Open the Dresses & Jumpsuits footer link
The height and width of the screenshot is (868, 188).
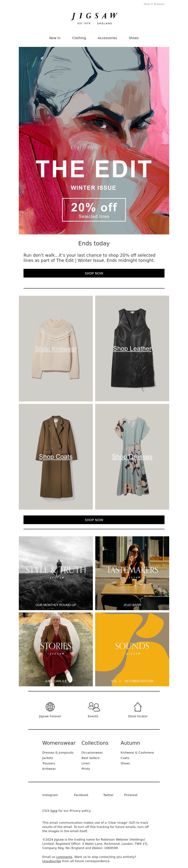point(58,752)
